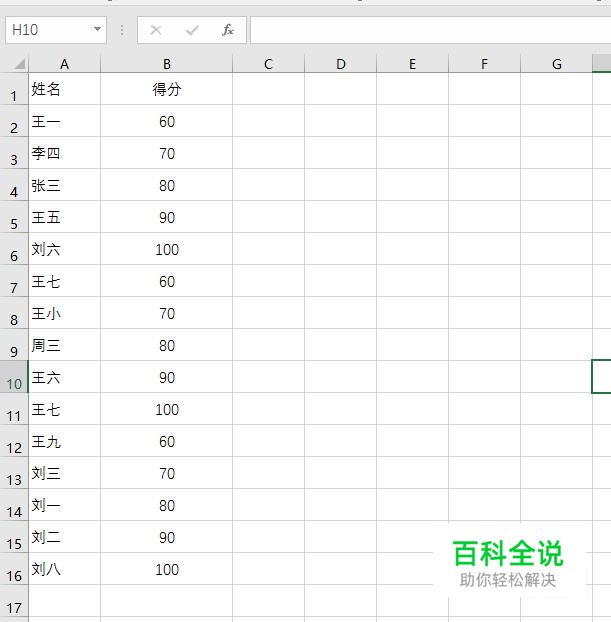Select column B header

(x=167, y=64)
